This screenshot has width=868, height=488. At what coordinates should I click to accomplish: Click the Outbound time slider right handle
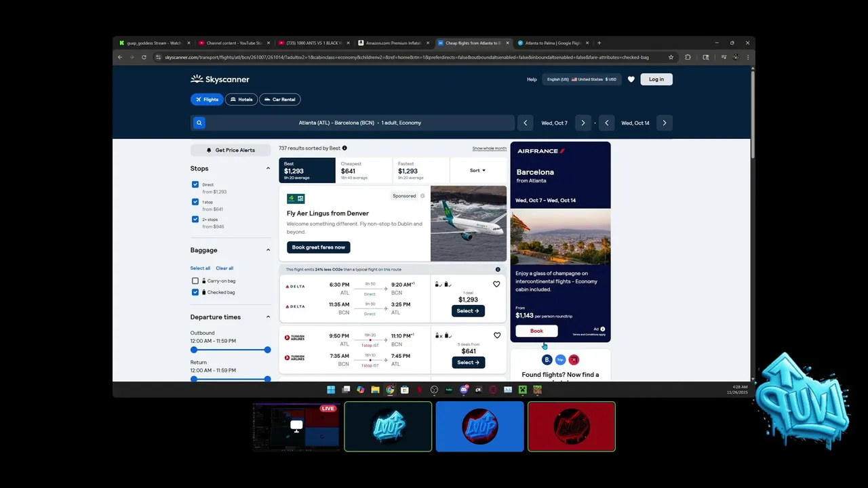(x=268, y=350)
